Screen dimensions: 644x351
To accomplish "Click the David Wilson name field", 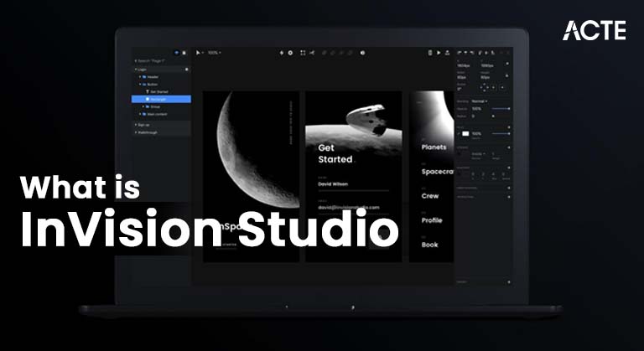I will (x=333, y=184).
